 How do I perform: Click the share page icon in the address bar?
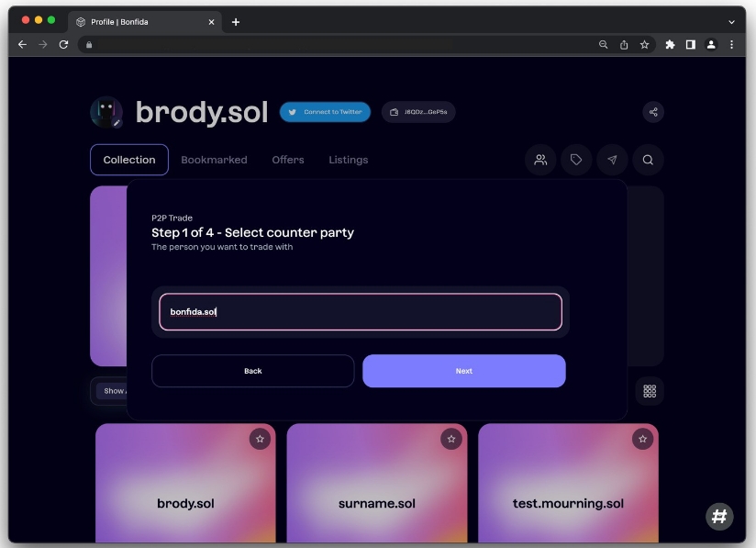point(624,44)
